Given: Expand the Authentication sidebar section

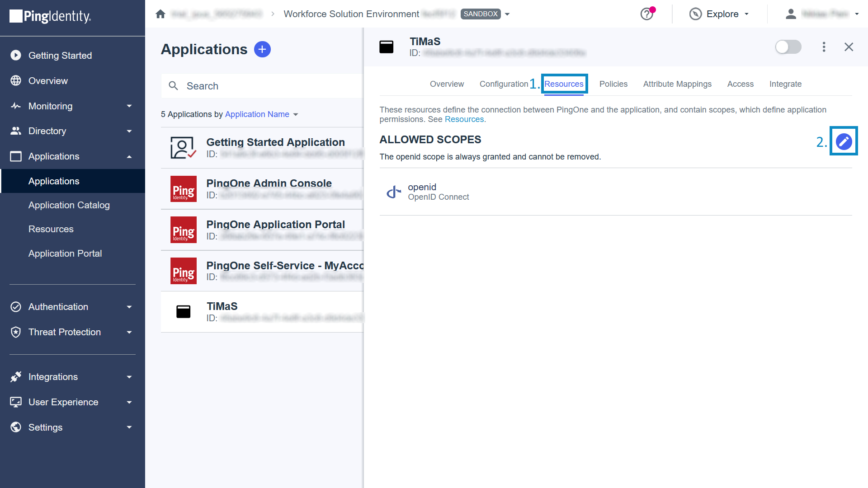Looking at the screenshot, I should coord(129,307).
